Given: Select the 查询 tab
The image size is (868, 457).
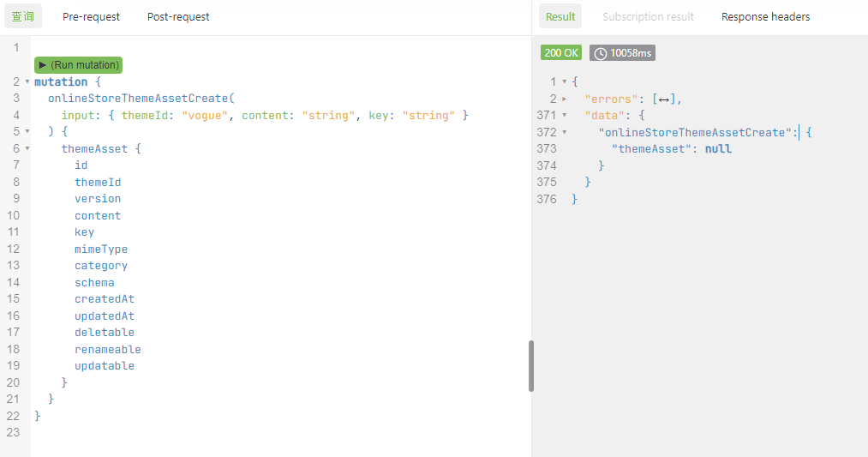Looking at the screenshot, I should (23, 16).
